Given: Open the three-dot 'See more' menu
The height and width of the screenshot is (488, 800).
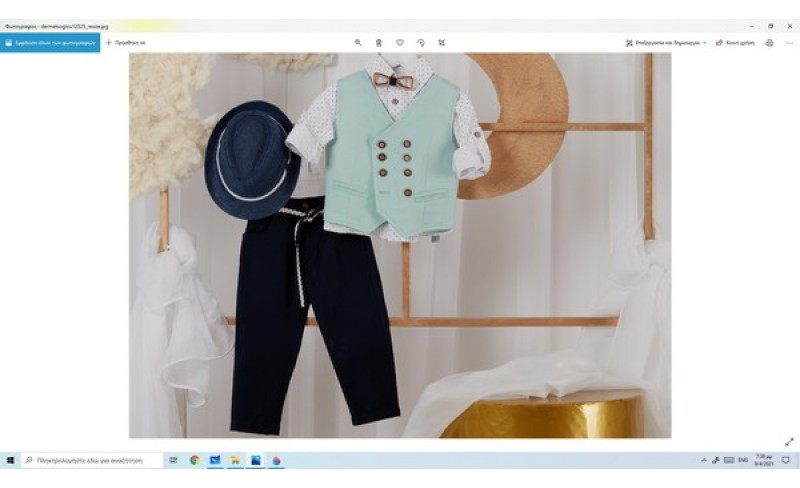Looking at the screenshot, I should (789, 43).
